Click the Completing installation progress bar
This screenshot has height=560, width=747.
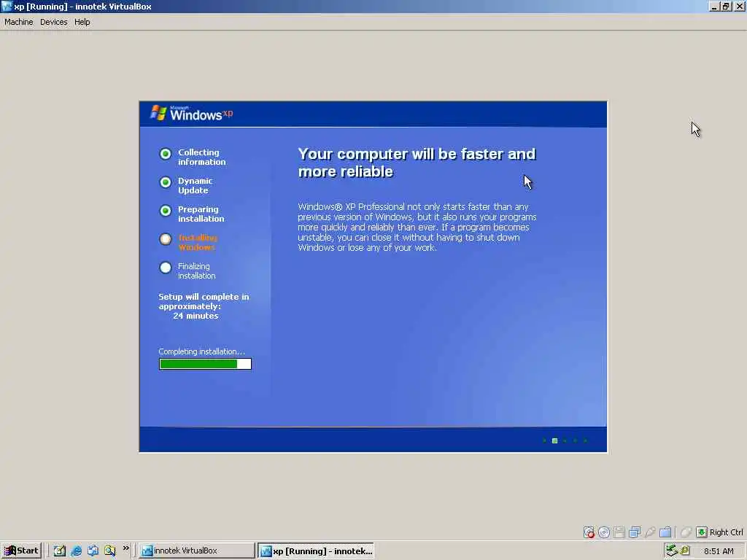(205, 364)
